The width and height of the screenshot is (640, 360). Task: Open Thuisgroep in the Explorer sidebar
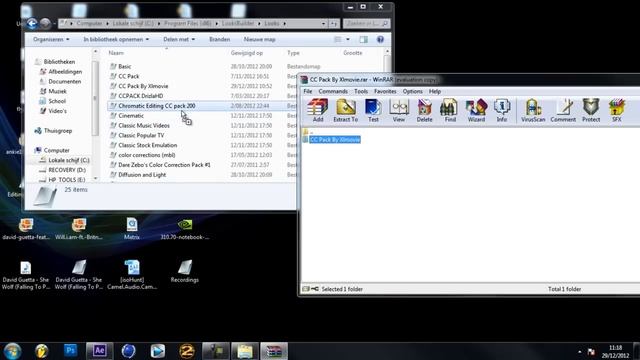(58, 131)
